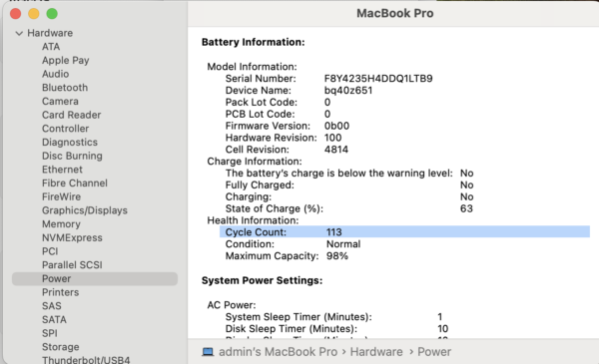Image resolution: width=599 pixels, height=364 pixels.
Task: Click Firmware Version value 0b00
Action: [336, 126]
